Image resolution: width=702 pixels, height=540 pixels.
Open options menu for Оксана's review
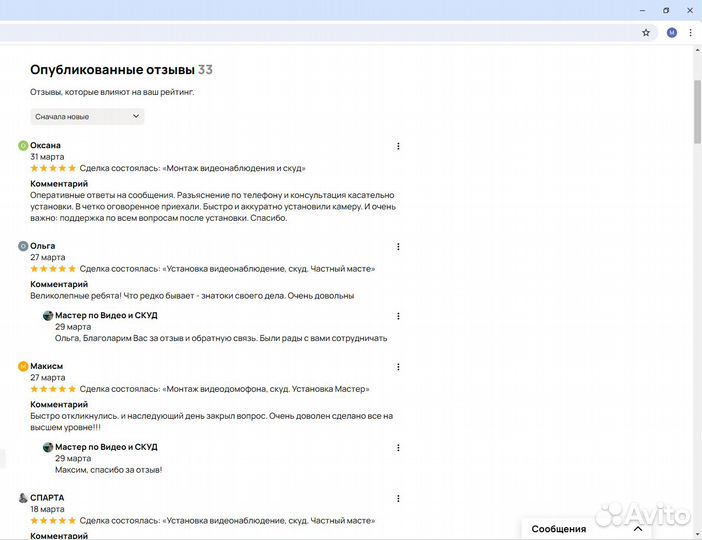(398, 146)
